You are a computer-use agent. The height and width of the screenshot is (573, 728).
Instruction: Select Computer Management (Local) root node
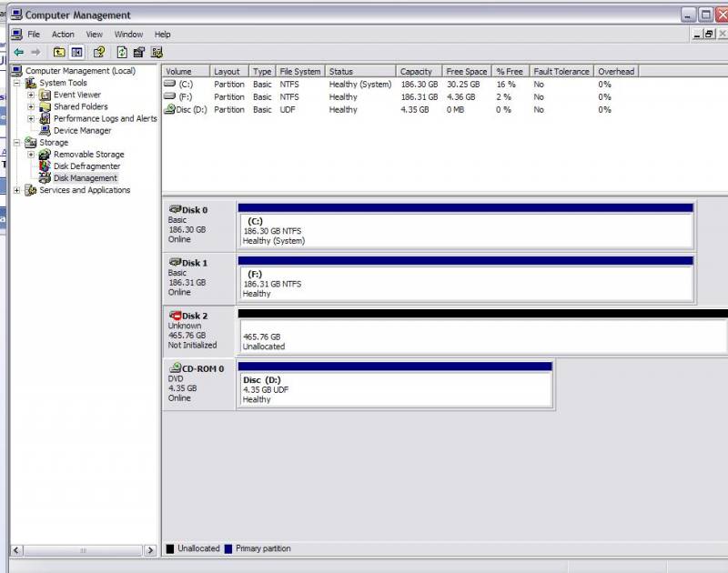(x=80, y=71)
